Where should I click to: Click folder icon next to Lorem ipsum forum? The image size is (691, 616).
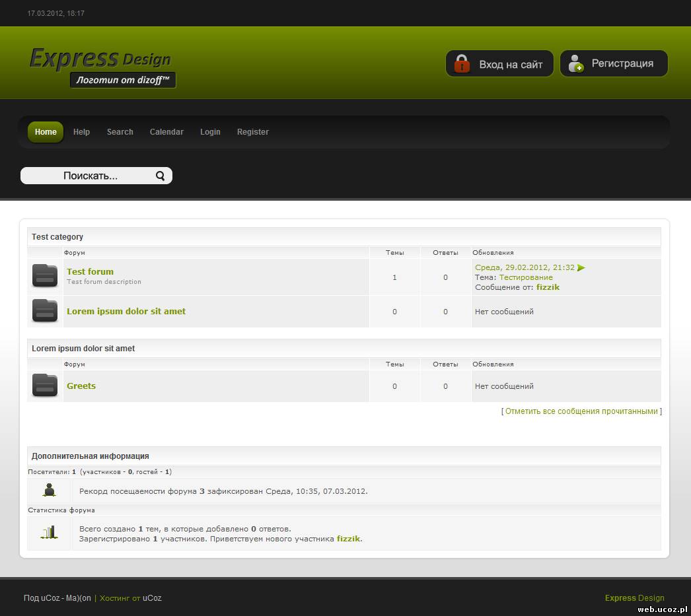tap(45, 311)
